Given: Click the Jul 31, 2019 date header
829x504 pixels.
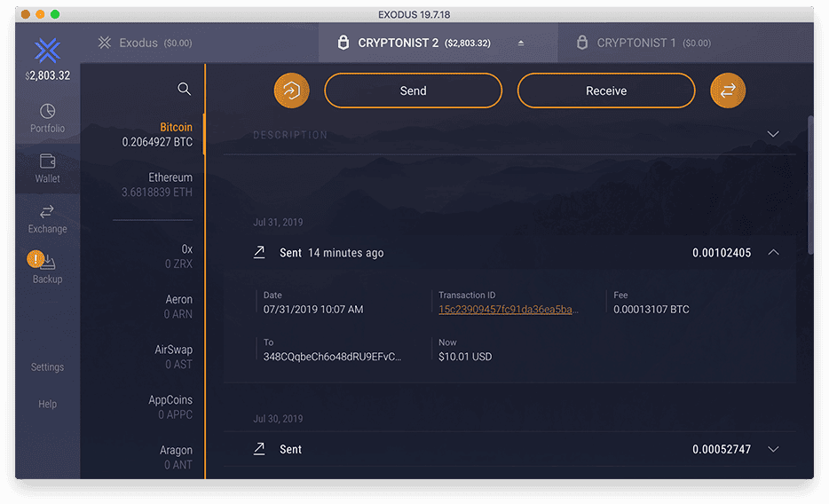Looking at the screenshot, I should [278, 223].
